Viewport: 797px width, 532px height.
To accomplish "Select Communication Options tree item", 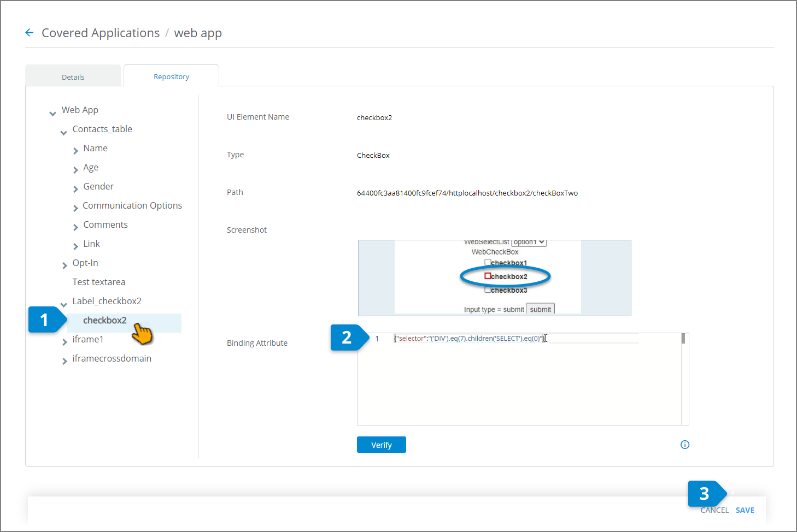I will click(x=132, y=205).
